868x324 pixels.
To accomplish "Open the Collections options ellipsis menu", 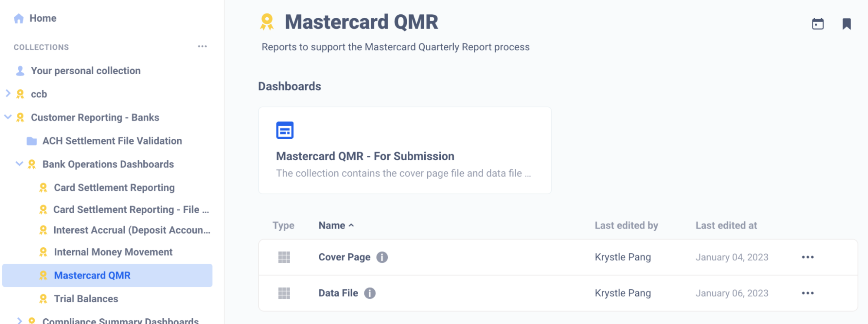I will (202, 46).
